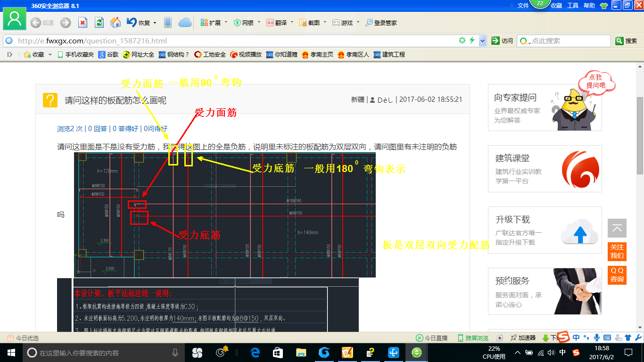Open the 谷歌 bookmark

click(108, 55)
